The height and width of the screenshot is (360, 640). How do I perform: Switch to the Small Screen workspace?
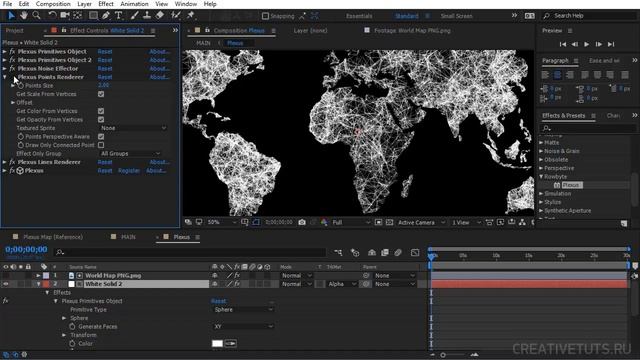click(x=456, y=16)
